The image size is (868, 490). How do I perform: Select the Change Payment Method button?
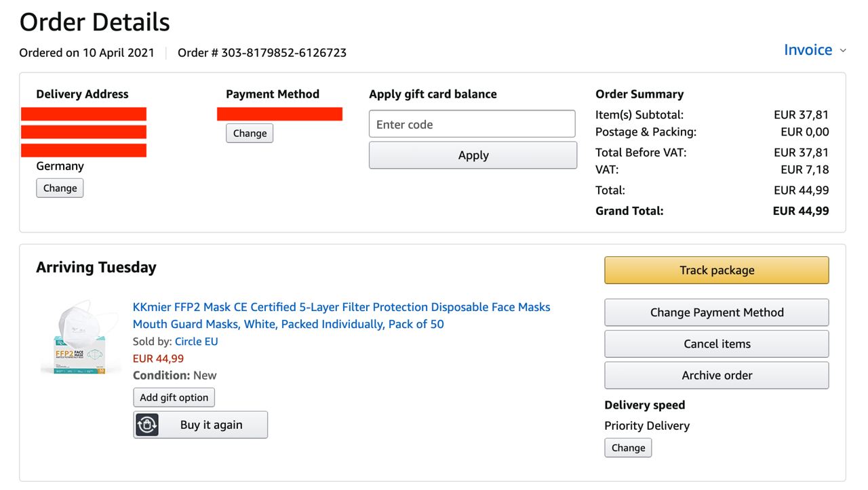pyautogui.click(x=716, y=312)
